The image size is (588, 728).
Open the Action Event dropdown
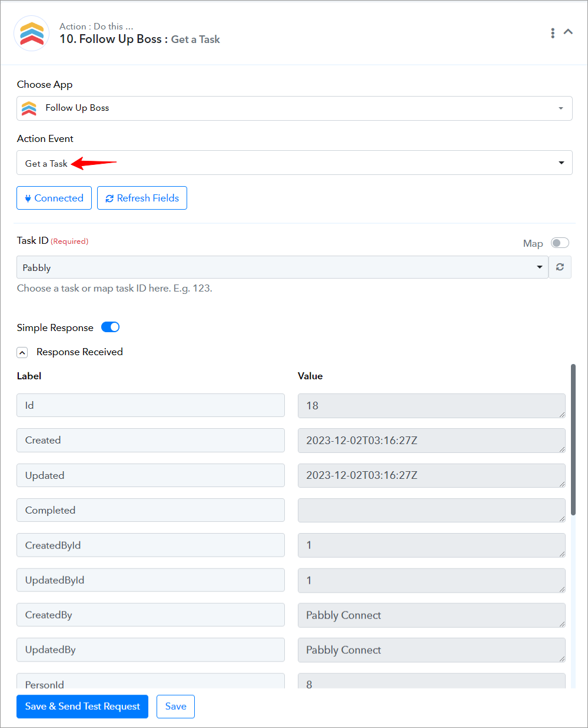294,163
